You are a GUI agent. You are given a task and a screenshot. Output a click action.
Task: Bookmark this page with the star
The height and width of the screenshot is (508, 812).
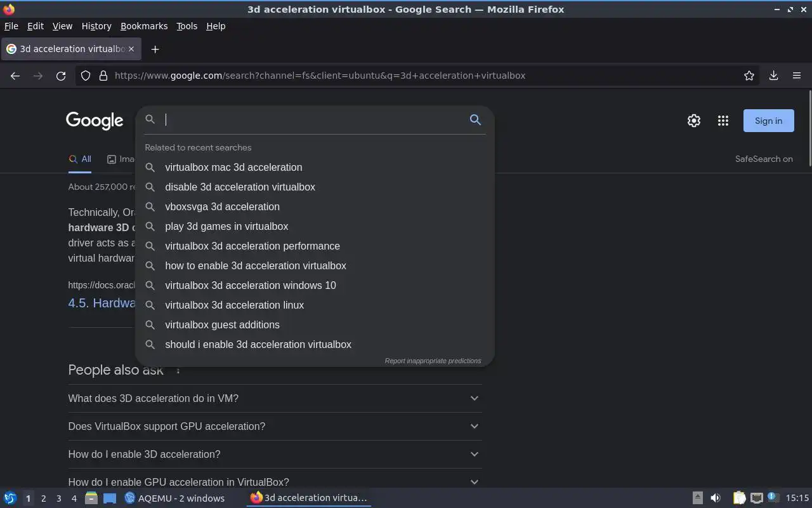point(749,76)
